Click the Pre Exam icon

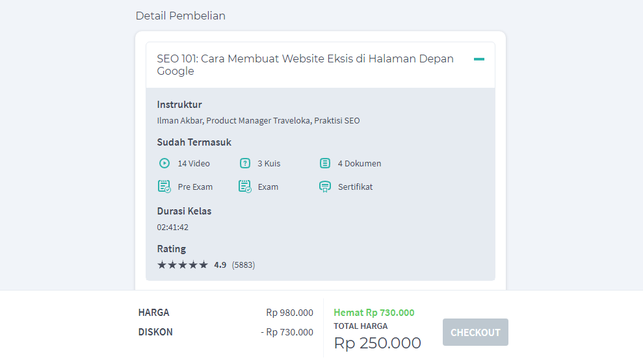click(x=164, y=187)
